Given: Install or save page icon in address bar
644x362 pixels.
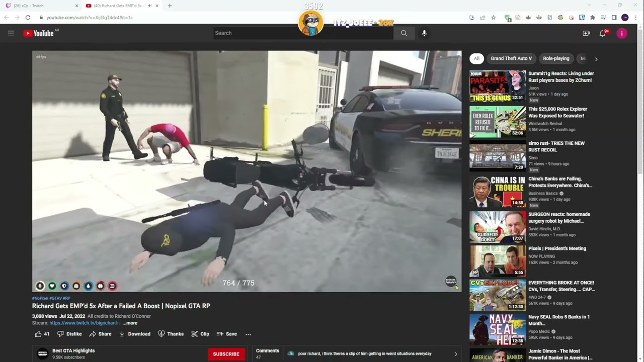Looking at the screenshot, I should (x=471, y=17).
